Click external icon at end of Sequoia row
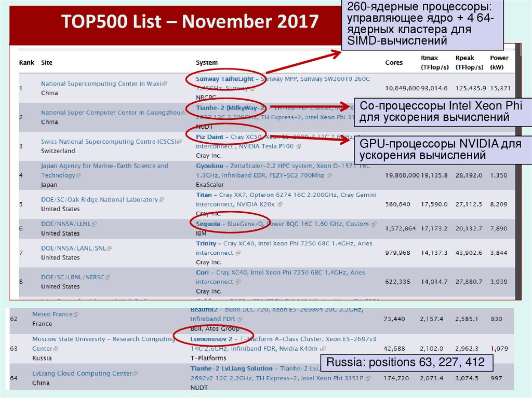 pyautogui.click(x=374, y=224)
